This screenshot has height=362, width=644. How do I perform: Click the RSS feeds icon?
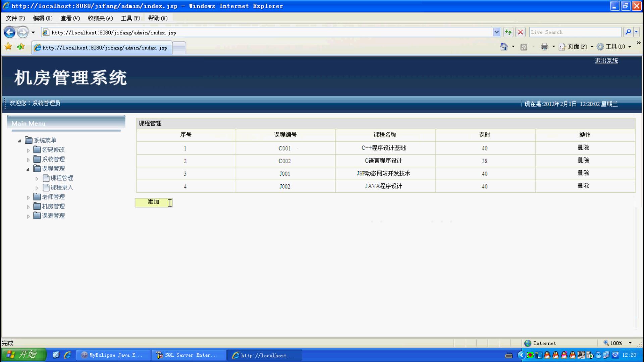tap(524, 47)
